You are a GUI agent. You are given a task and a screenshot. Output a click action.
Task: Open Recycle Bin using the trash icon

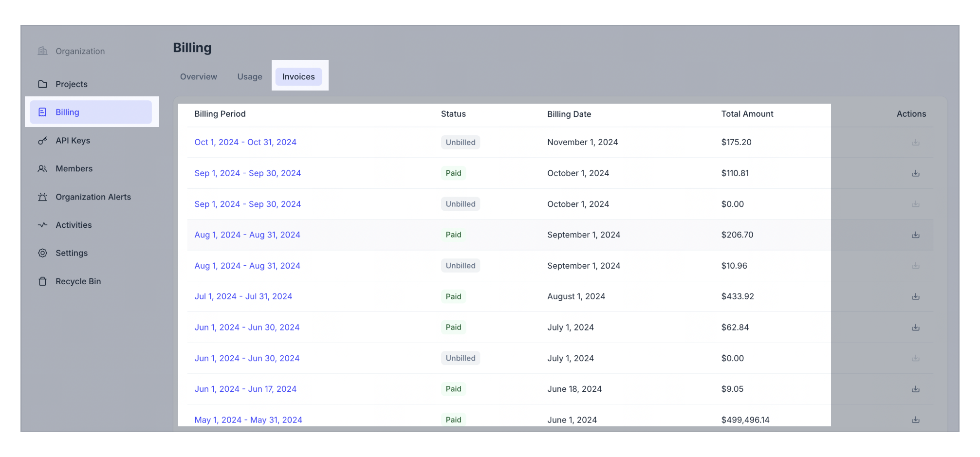[42, 281]
